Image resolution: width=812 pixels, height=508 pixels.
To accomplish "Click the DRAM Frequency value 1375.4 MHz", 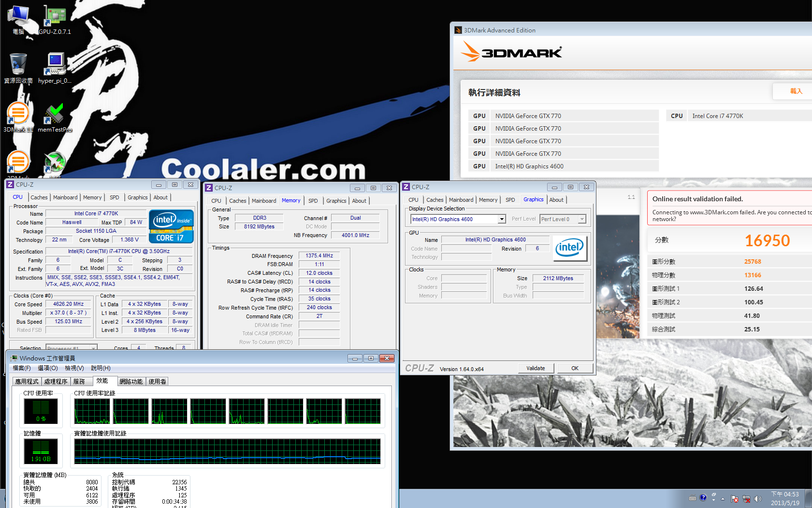I will pos(319,255).
